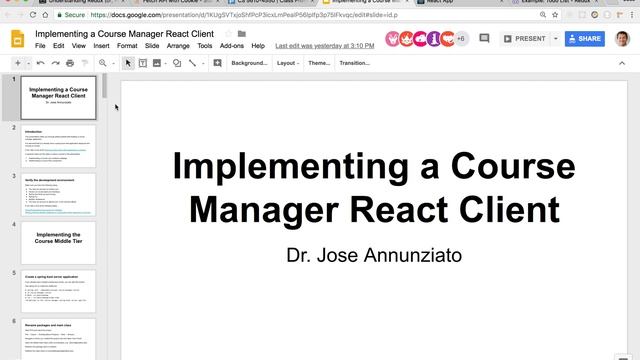640x360 pixels.
Task: Click the blue Share button
Action: pyautogui.click(x=584, y=39)
